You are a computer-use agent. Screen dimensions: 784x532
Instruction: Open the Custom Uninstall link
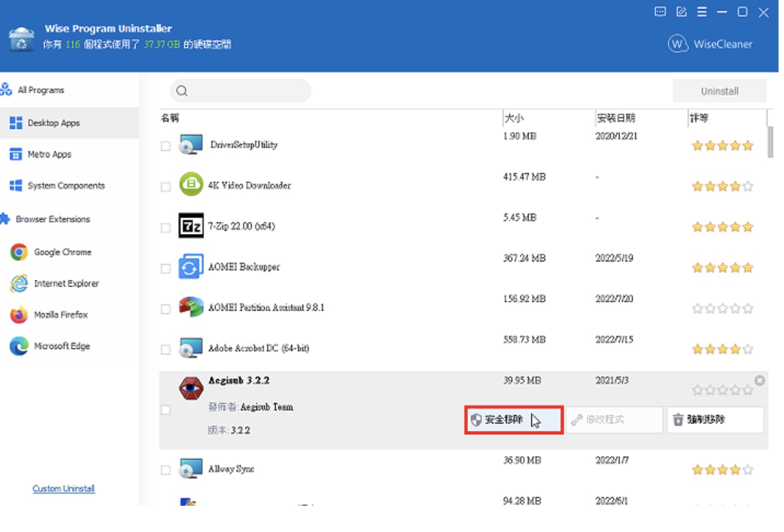[x=64, y=488]
